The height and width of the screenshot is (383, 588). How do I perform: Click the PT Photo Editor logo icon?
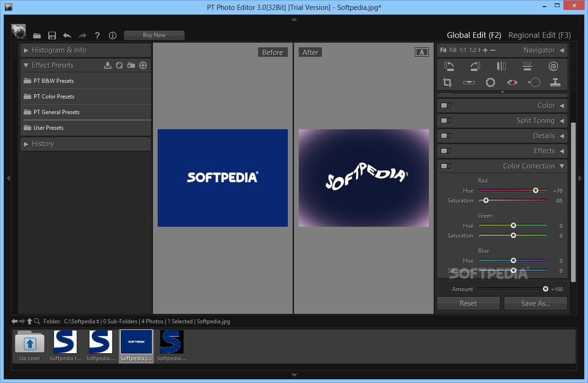pos(18,32)
